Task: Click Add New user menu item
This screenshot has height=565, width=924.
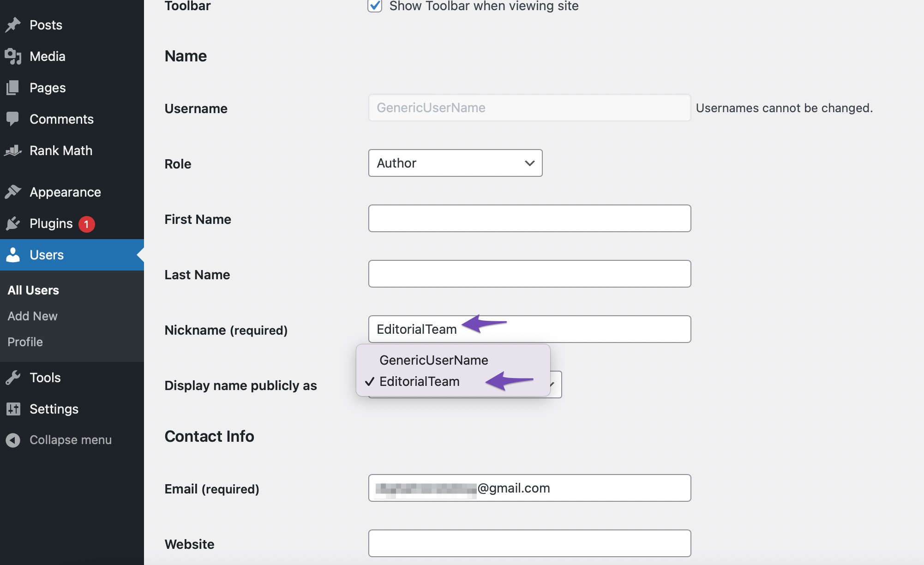Action: [x=32, y=315]
